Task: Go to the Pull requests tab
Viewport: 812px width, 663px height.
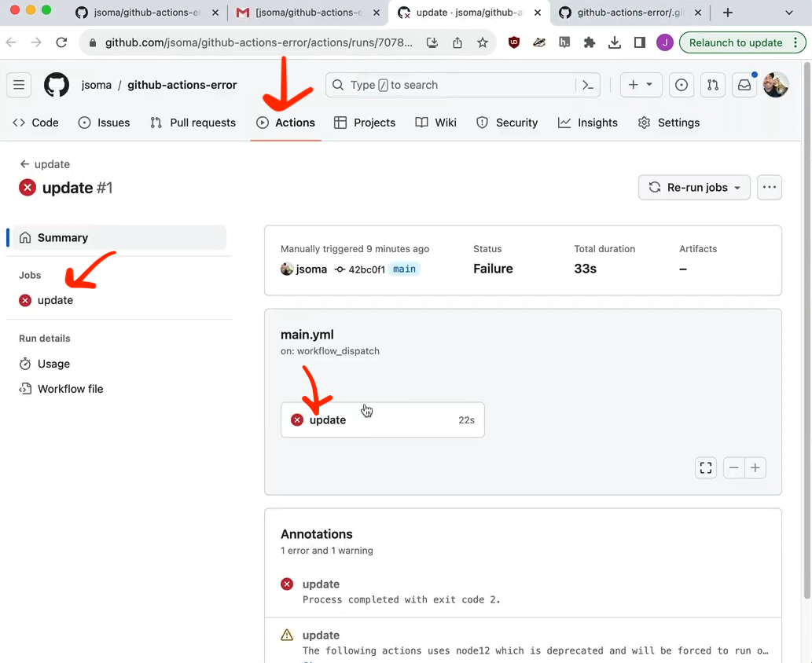Action: coord(193,123)
